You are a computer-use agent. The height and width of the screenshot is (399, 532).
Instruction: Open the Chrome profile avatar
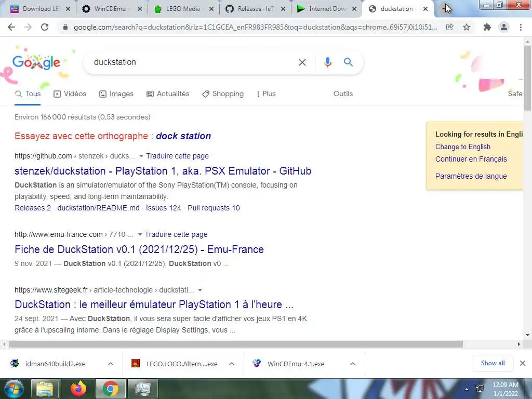pyautogui.click(x=504, y=27)
